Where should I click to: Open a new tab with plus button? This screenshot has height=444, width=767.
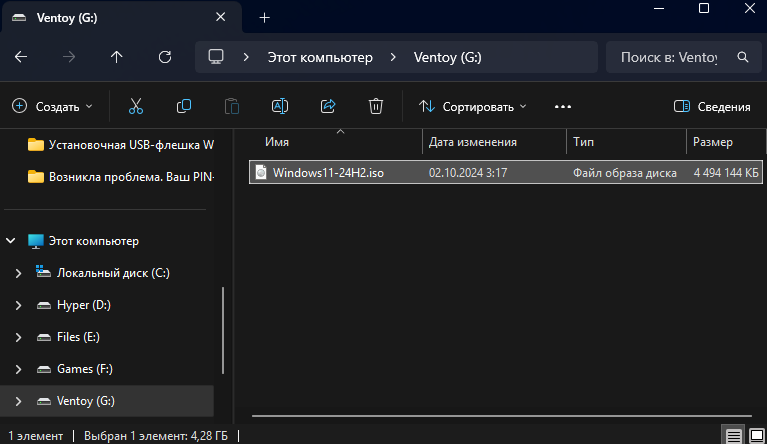pyautogui.click(x=265, y=18)
